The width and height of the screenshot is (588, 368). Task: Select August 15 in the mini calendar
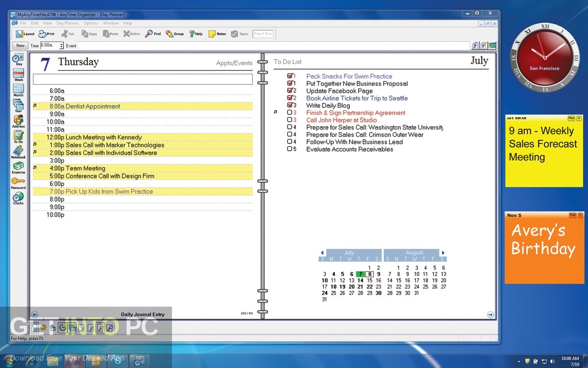[398, 281]
